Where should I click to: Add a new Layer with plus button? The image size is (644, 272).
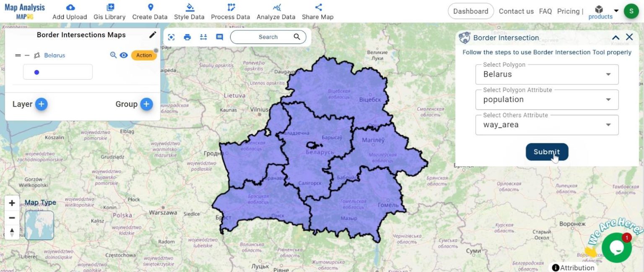[x=41, y=104]
